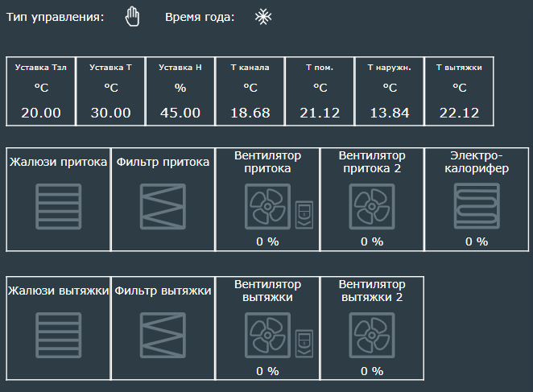Edit the Уставка Т setpoint value 30.00
Screen dimensions: 533x392
[x=110, y=113]
